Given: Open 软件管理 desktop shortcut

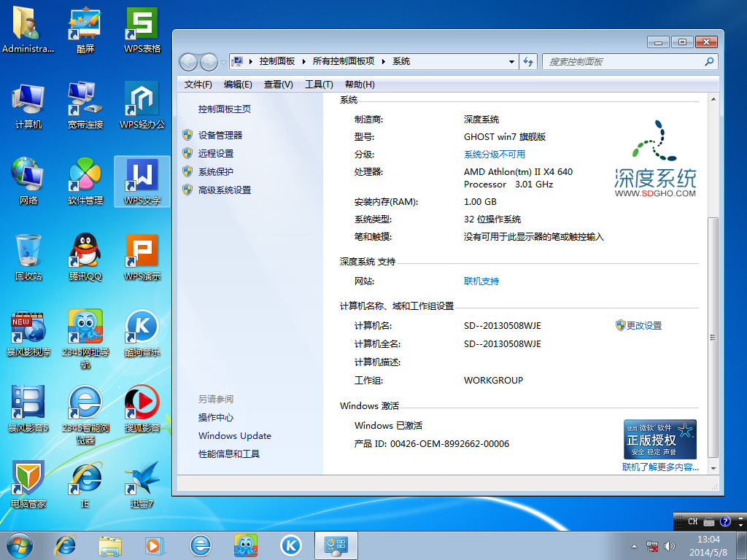Looking at the screenshot, I should click(85, 182).
